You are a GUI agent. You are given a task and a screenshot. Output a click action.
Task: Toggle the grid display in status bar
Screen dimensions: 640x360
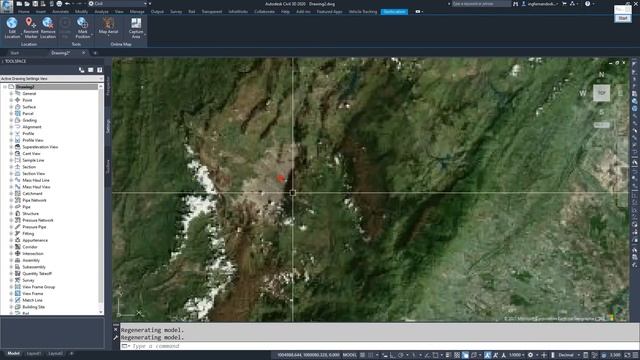362,355
